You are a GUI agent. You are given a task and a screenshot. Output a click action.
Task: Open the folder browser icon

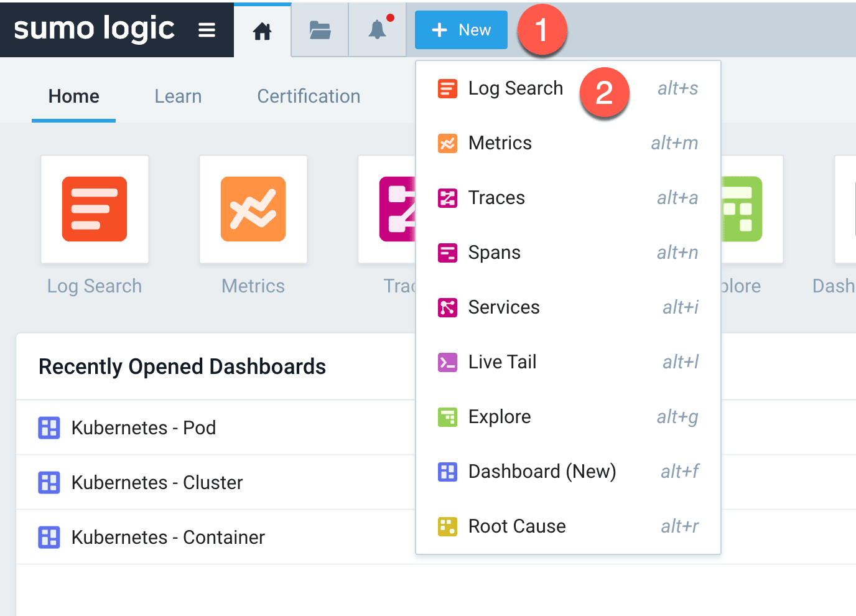click(319, 29)
